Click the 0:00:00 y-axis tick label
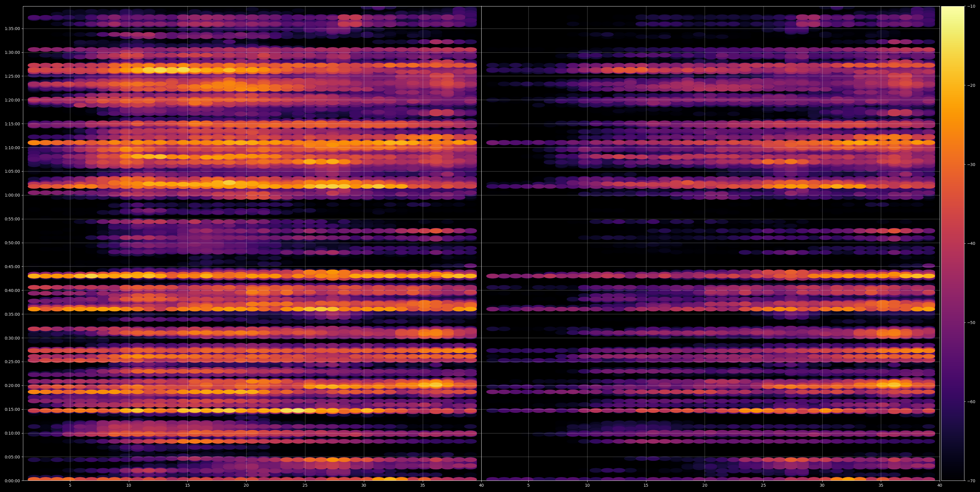Viewport: 980px width, 492px height. coord(12,481)
